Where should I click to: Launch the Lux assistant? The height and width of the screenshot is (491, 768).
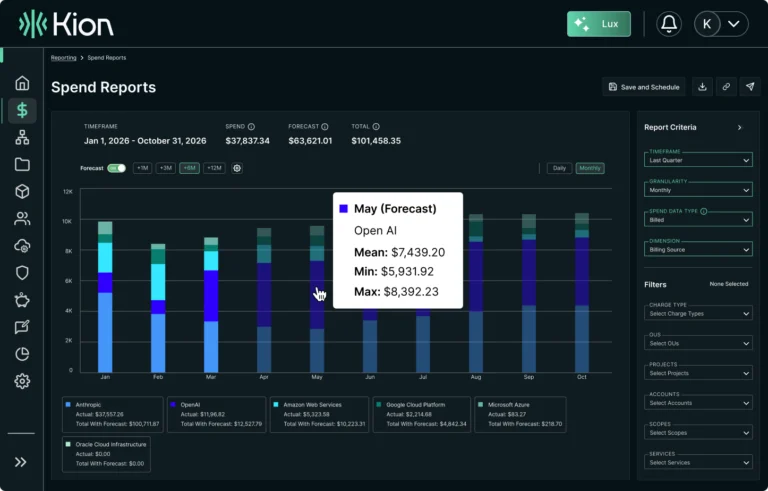[599, 24]
